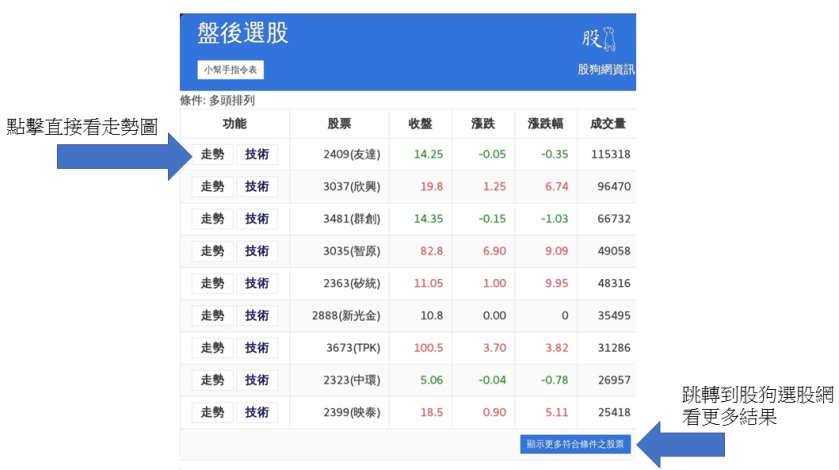Click the 盤後選股 page title

click(x=243, y=33)
